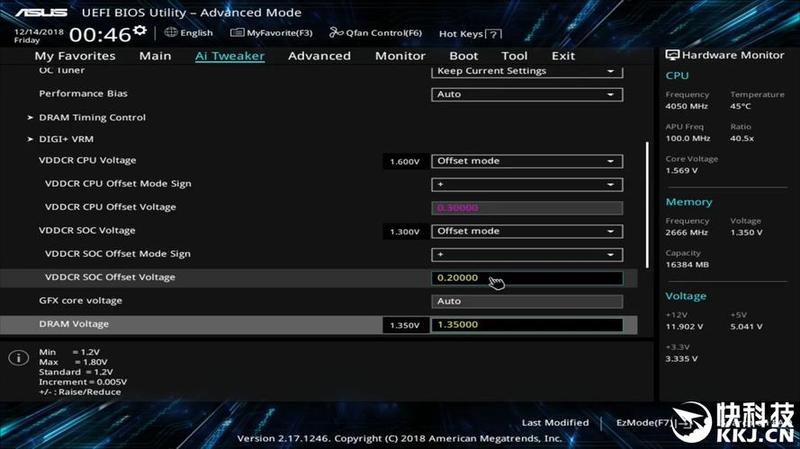The width and height of the screenshot is (800, 449).
Task: Click the 40.5x ratio reading
Action: [742, 138]
